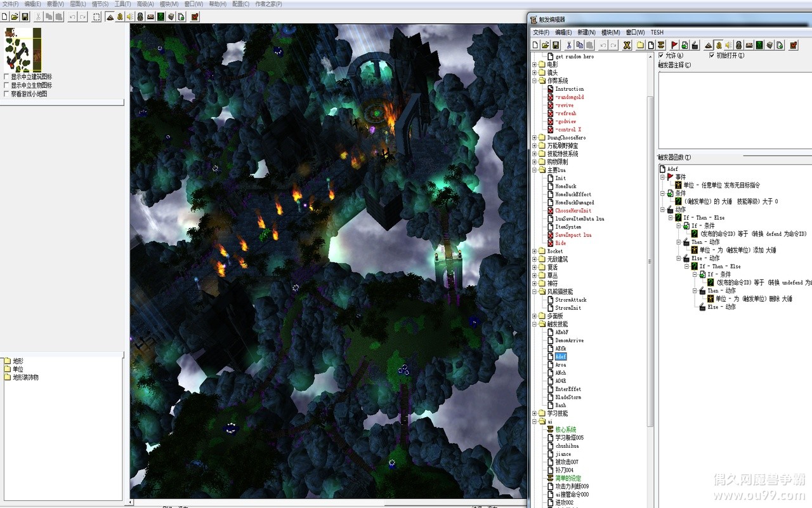The image size is (812, 508).
Task: Click Test Map icon in main toolbar
Action: pyautogui.click(x=195, y=17)
